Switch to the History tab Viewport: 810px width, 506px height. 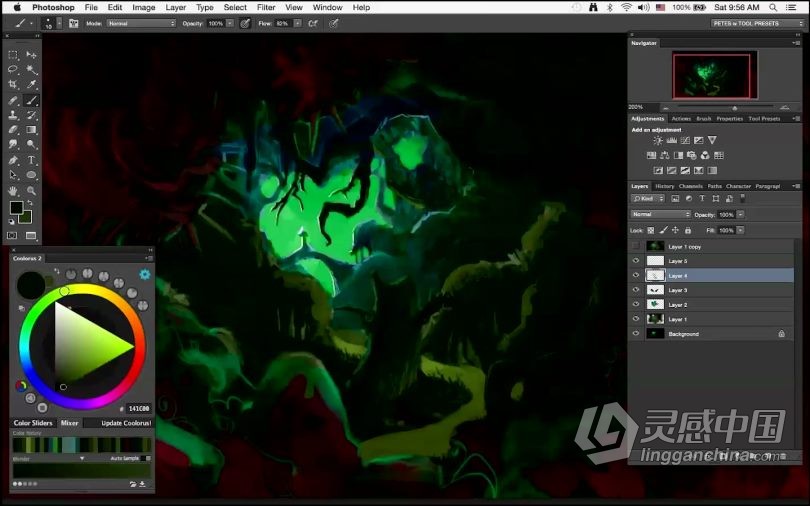pos(664,186)
